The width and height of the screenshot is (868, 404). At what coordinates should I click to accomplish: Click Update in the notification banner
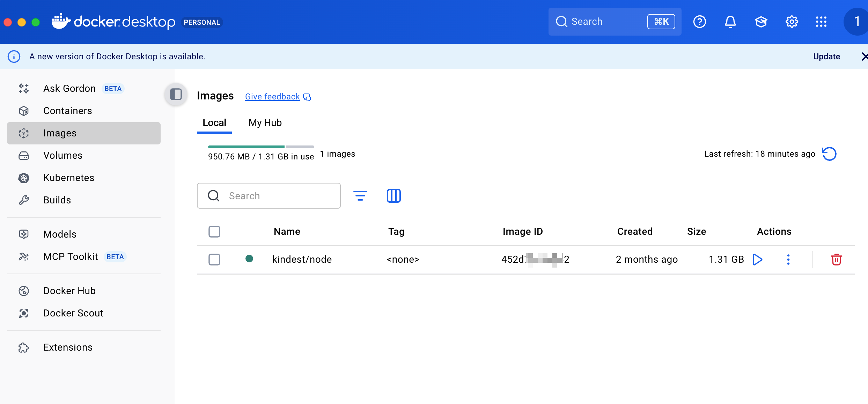[x=826, y=57]
